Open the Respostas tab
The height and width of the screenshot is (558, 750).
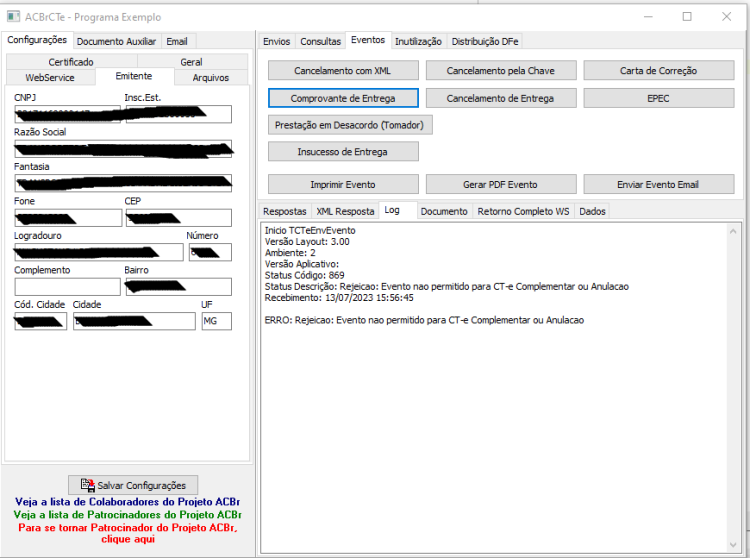pos(285,211)
